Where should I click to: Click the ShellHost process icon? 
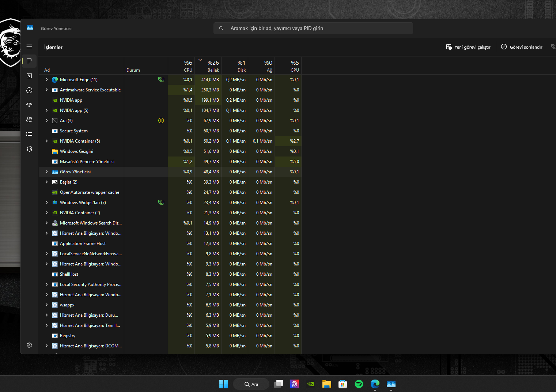(x=55, y=274)
